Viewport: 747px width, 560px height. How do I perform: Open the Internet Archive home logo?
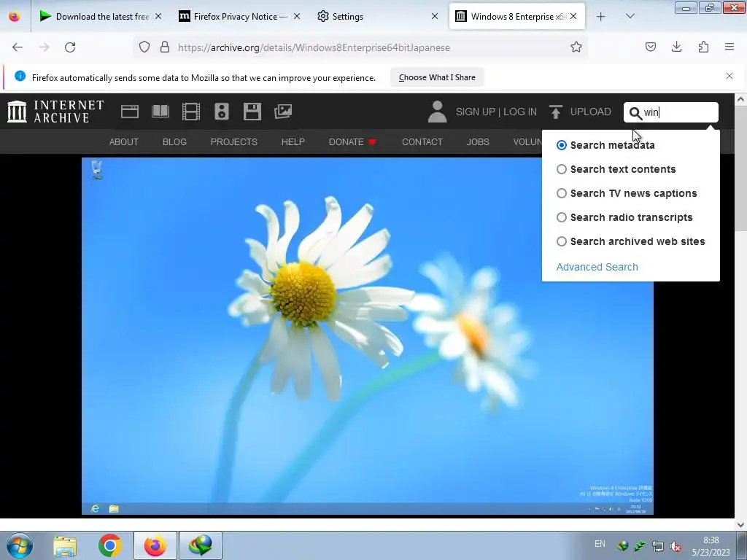[x=55, y=112]
